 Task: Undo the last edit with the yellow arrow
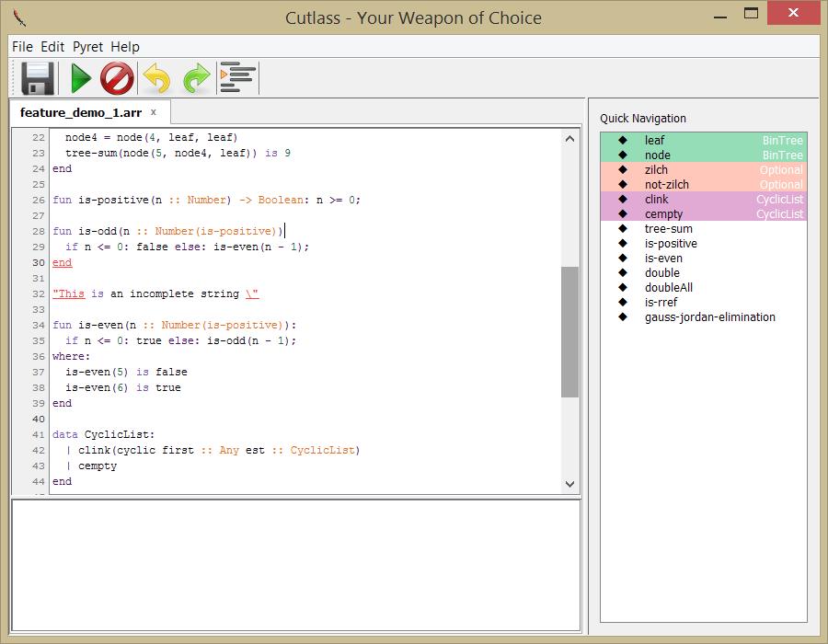(156, 78)
